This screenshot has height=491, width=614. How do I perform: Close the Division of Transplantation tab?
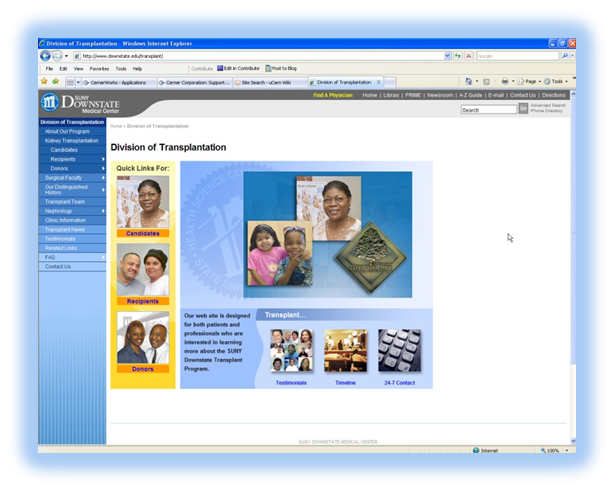point(379,82)
